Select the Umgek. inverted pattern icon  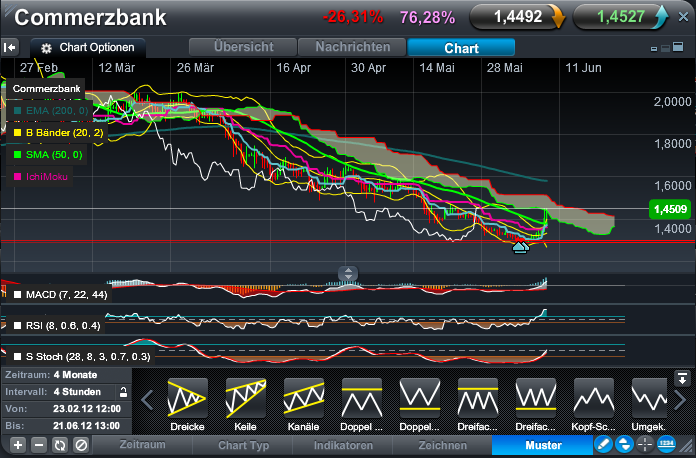coord(649,398)
